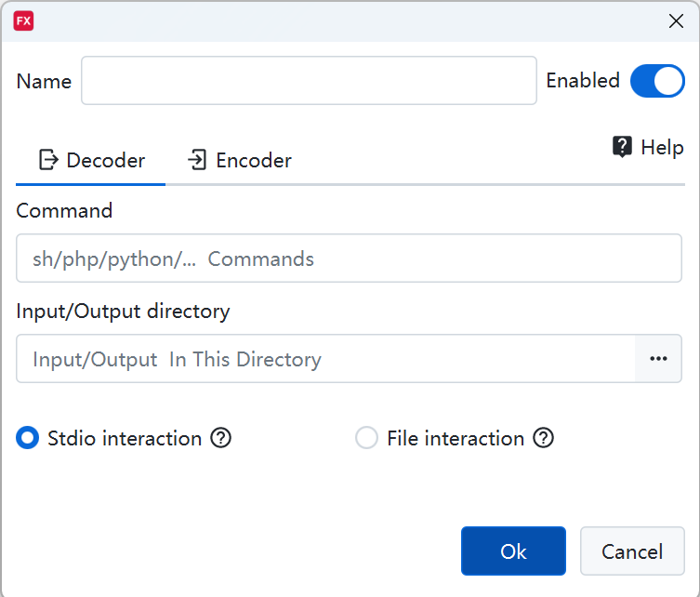Click the Decoder tab's arrow icon

pos(48,160)
